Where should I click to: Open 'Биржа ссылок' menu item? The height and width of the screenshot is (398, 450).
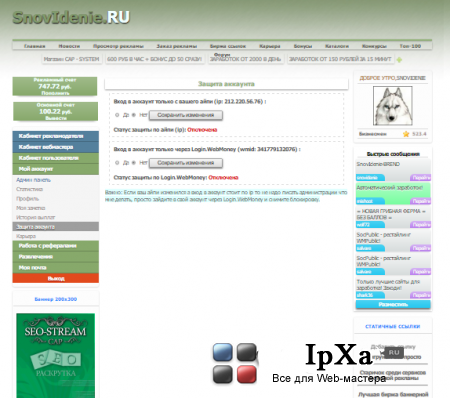(x=228, y=46)
